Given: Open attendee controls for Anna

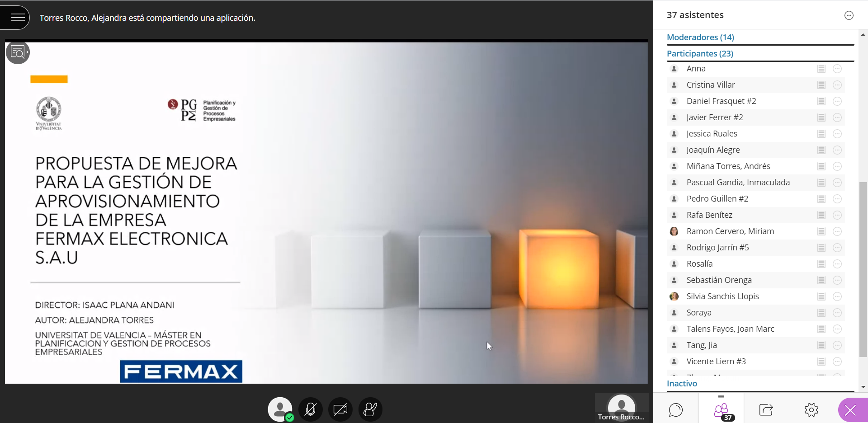Looking at the screenshot, I should pyautogui.click(x=837, y=69).
